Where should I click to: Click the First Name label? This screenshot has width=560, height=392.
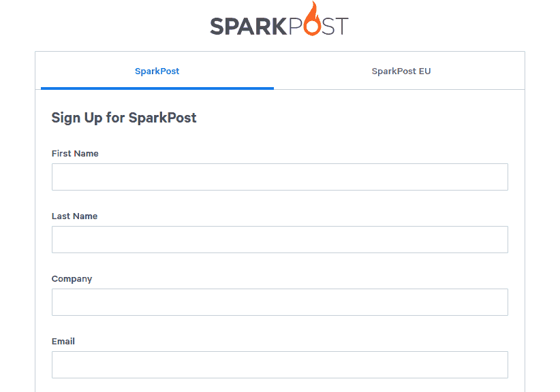(x=75, y=153)
